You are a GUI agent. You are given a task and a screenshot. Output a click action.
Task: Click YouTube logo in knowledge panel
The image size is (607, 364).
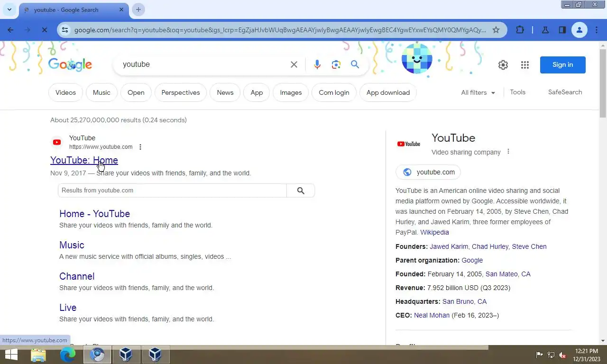click(x=408, y=144)
